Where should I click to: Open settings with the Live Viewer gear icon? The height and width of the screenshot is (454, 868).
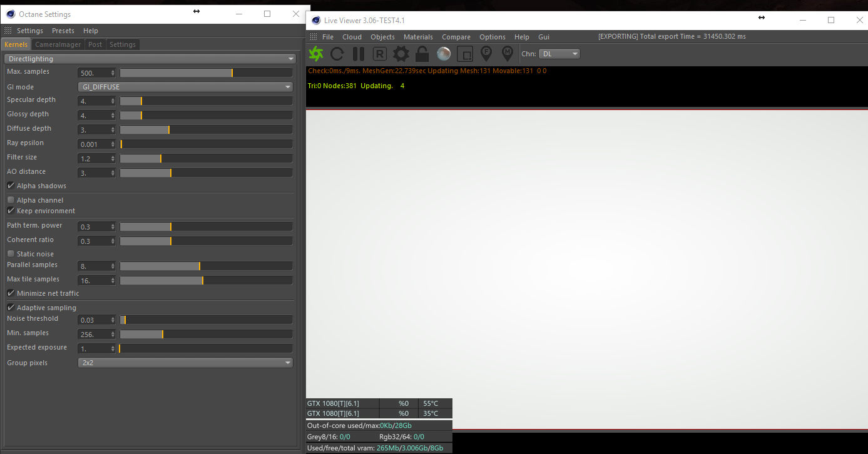(x=401, y=54)
